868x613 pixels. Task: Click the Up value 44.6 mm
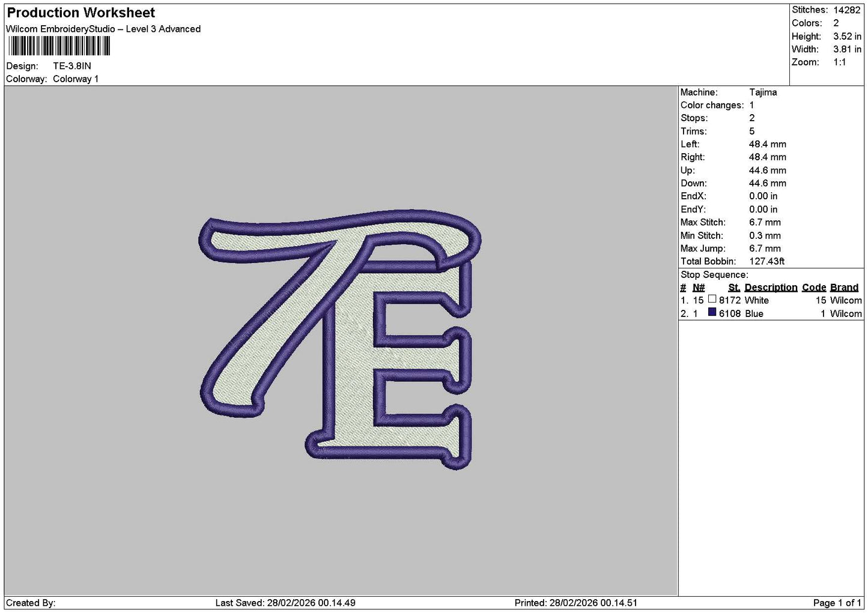768,171
